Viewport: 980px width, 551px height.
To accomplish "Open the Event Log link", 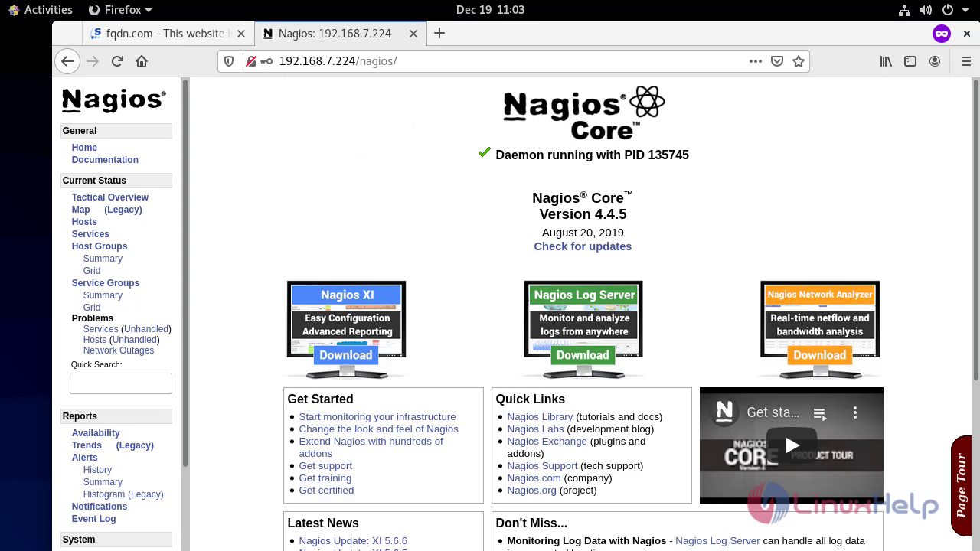I will [x=93, y=519].
